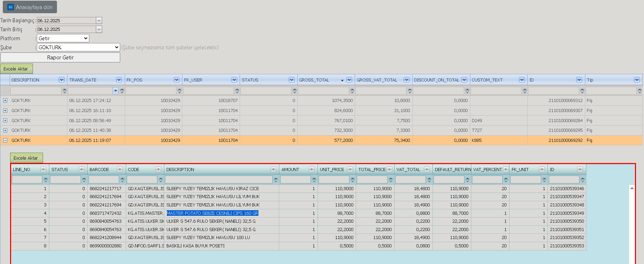Open the Platform dropdown showing Getir
The height and width of the screenshot is (264, 644).
[63, 38]
